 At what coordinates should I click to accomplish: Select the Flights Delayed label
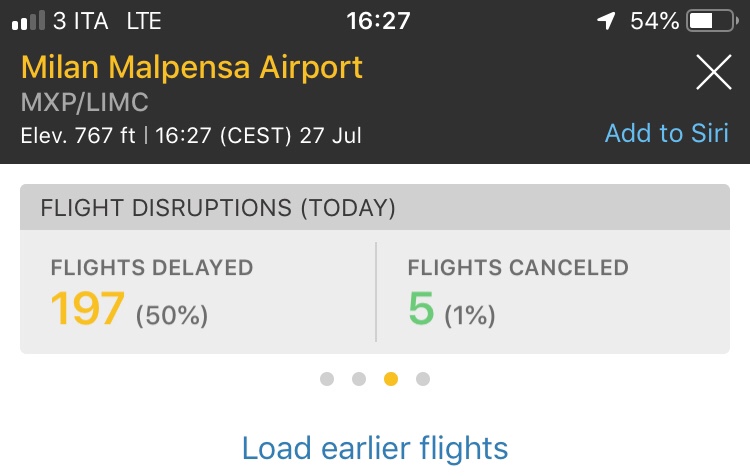[152, 267]
